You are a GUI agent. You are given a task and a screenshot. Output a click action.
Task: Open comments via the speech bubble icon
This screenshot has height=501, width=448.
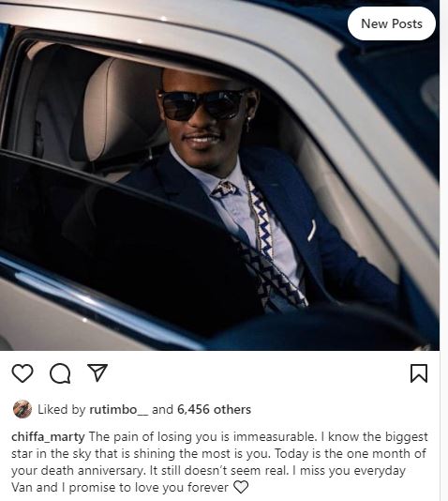click(60, 373)
